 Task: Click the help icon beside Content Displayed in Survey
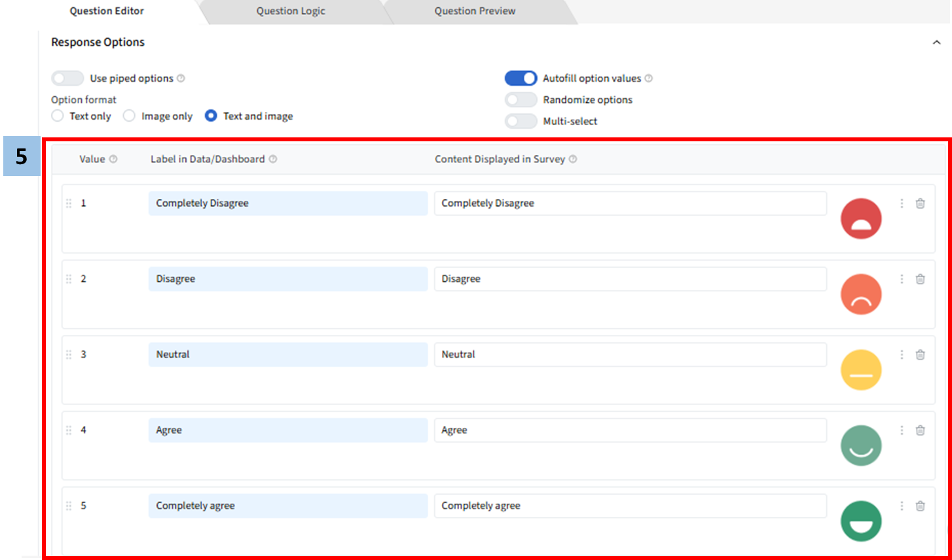point(573,159)
